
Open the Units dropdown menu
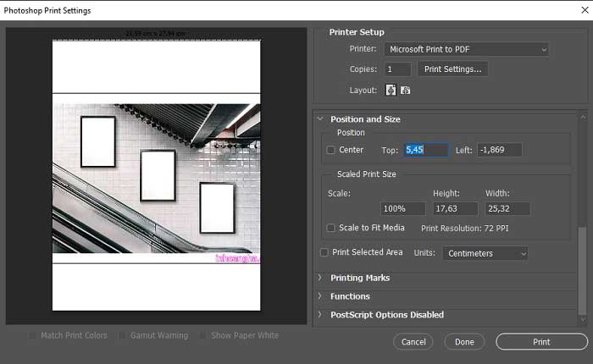coord(485,253)
